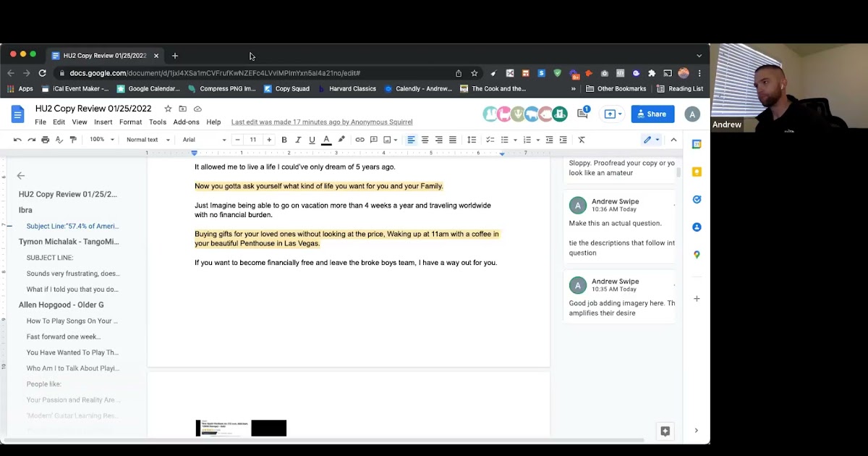
Task: Open the Insert menu
Action: pos(103,122)
